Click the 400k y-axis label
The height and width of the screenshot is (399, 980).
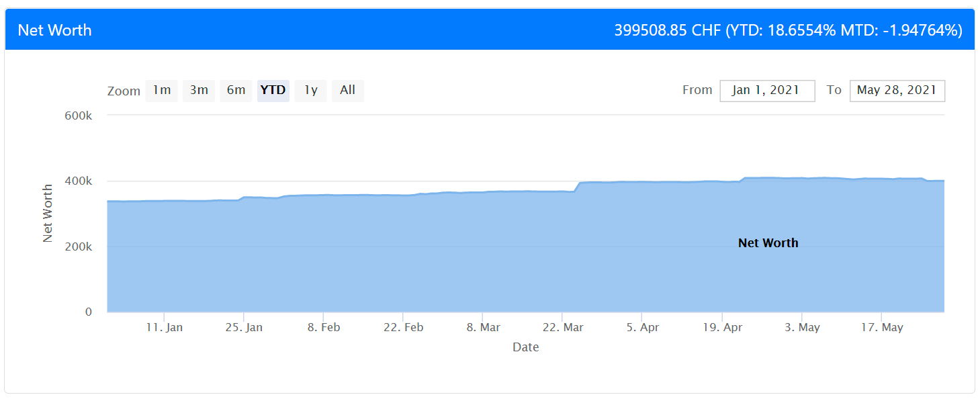[x=79, y=181]
